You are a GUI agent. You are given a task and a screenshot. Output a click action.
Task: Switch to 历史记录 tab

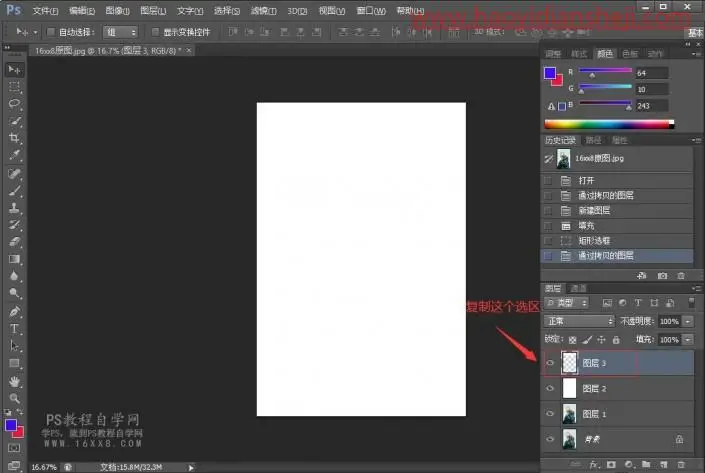click(560, 140)
